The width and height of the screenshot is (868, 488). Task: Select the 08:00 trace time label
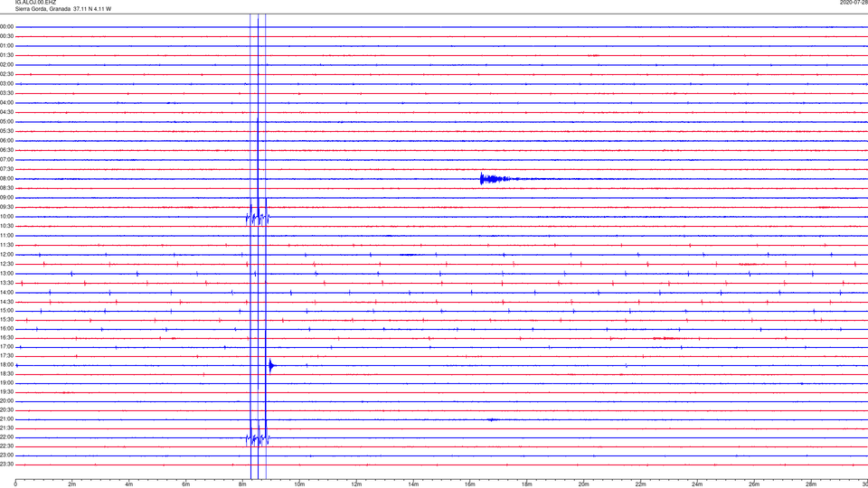click(7, 178)
